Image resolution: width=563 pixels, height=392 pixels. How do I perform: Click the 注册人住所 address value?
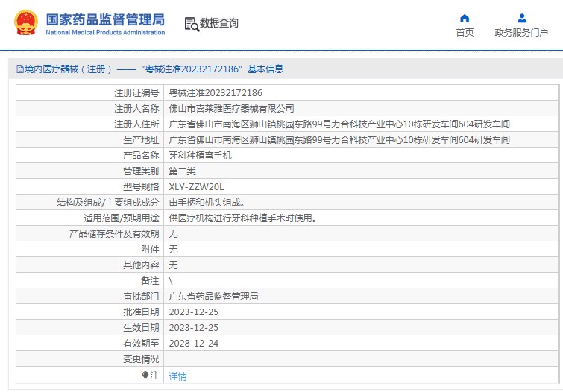(339, 124)
